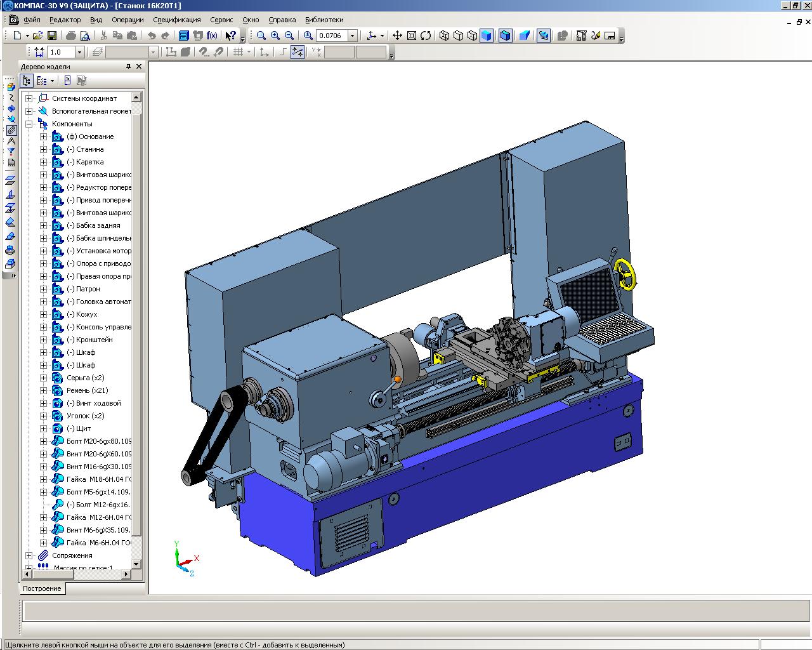This screenshot has width=812, height=650.
Task: Toggle perspective projection view
Action: coord(524,36)
